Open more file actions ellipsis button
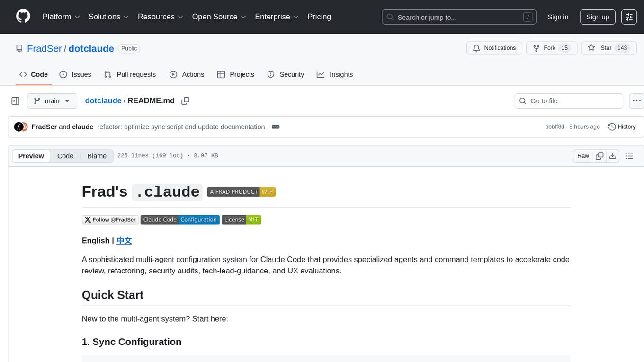644x362 pixels. point(636,101)
